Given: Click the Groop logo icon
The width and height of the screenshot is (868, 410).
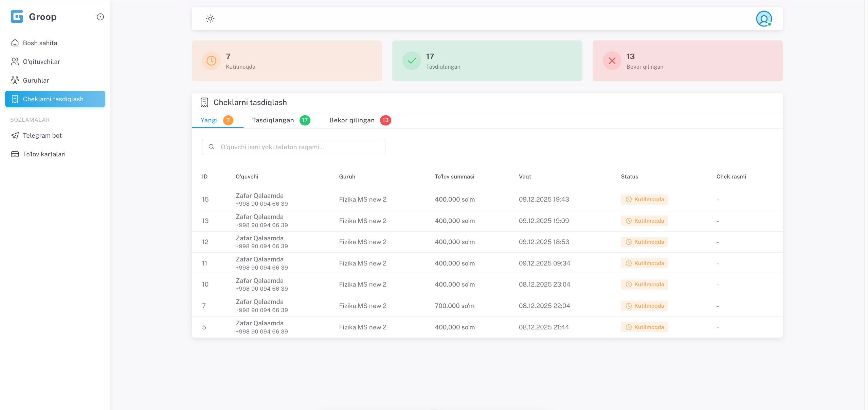Looking at the screenshot, I should point(17,16).
